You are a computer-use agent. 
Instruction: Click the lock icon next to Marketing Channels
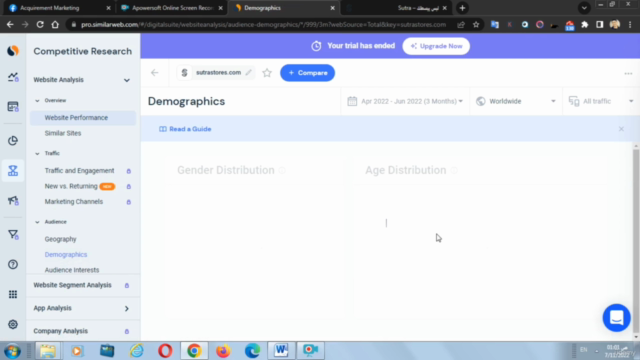coord(129,202)
